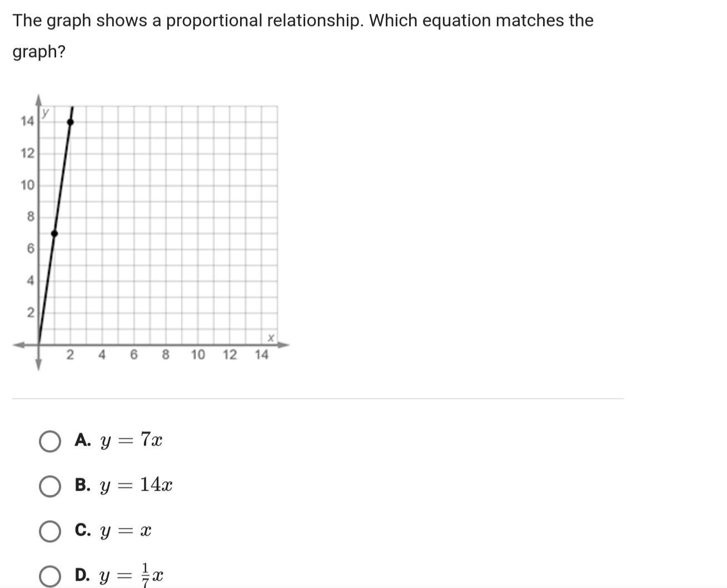Image resolution: width=727 pixels, height=588 pixels.
Task: Click the 8 tick label on x-axis
Action: (166, 355)
